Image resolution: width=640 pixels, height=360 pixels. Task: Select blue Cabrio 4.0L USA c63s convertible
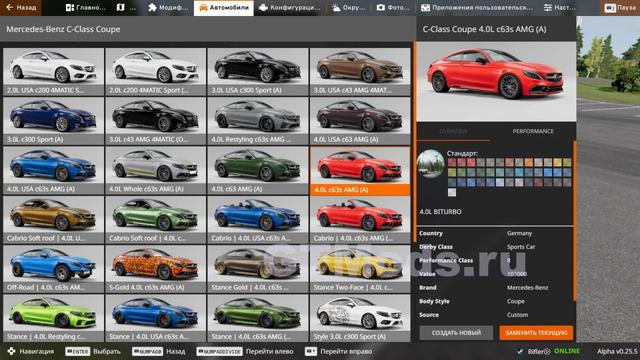(x=258, y=220)
